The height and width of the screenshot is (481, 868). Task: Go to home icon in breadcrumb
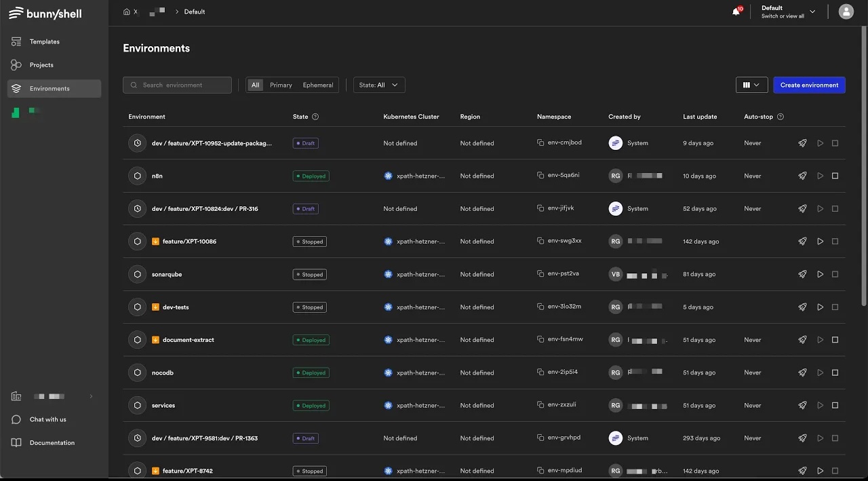[127, 12]
